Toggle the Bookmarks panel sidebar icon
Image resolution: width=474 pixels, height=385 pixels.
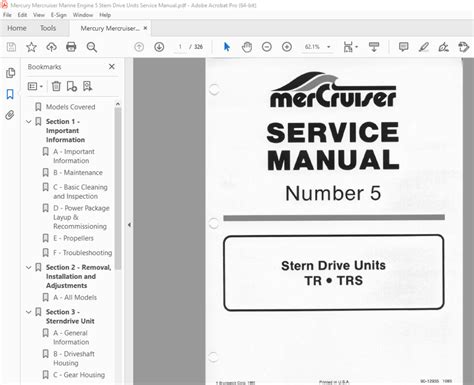point(10,94)
